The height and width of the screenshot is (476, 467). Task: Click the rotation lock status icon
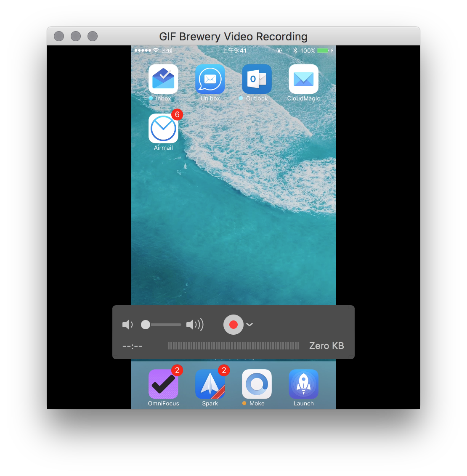pyautogui.click(x=279, y=50)
